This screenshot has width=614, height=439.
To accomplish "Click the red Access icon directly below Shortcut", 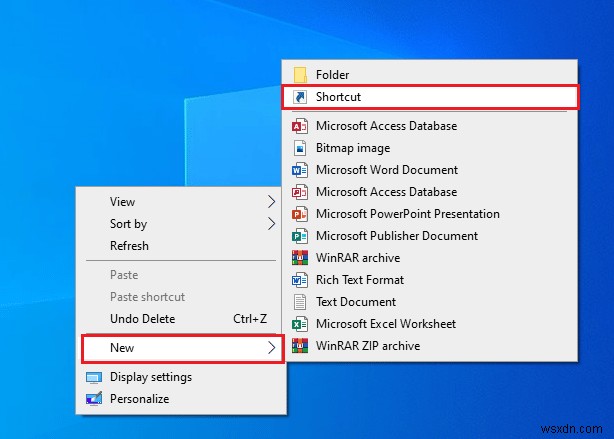I will pyautogui.click(x=300, y=126).
